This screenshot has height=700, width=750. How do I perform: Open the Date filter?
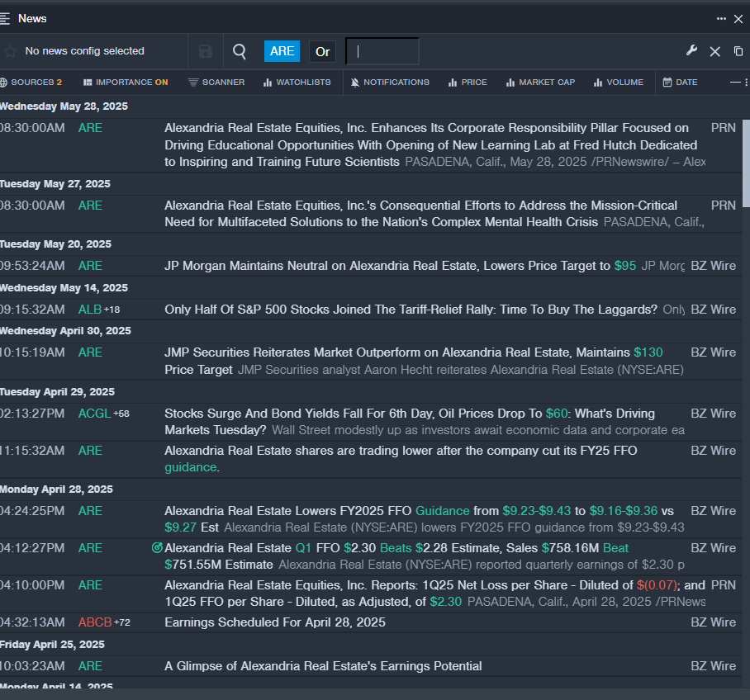pyautogui.click(x=680, y=83)
